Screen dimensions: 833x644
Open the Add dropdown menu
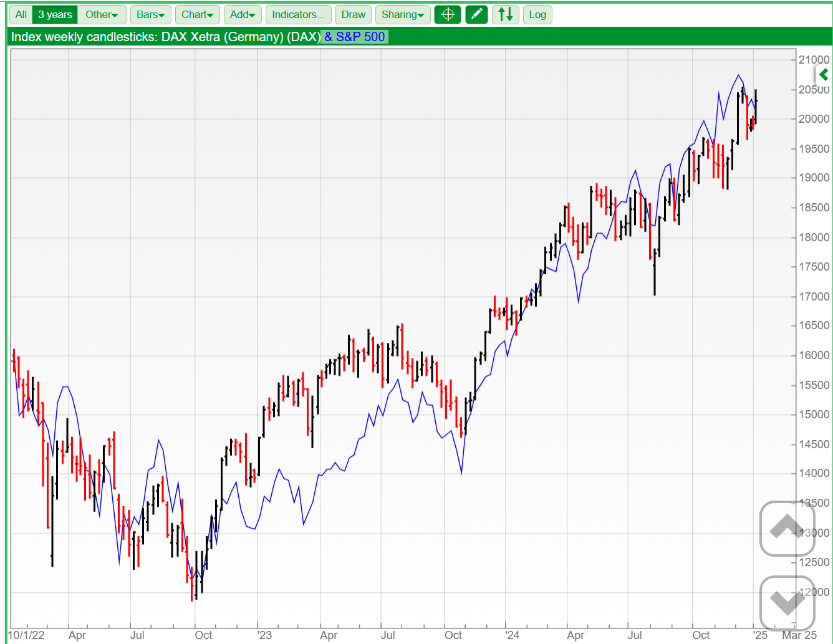243,14
